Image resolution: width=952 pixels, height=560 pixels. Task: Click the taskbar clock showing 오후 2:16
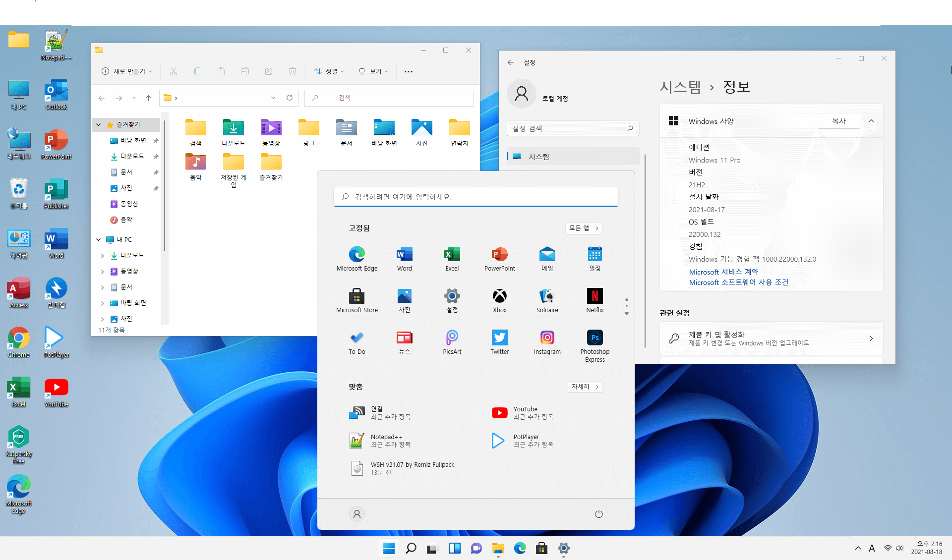[x=926, y=548]
